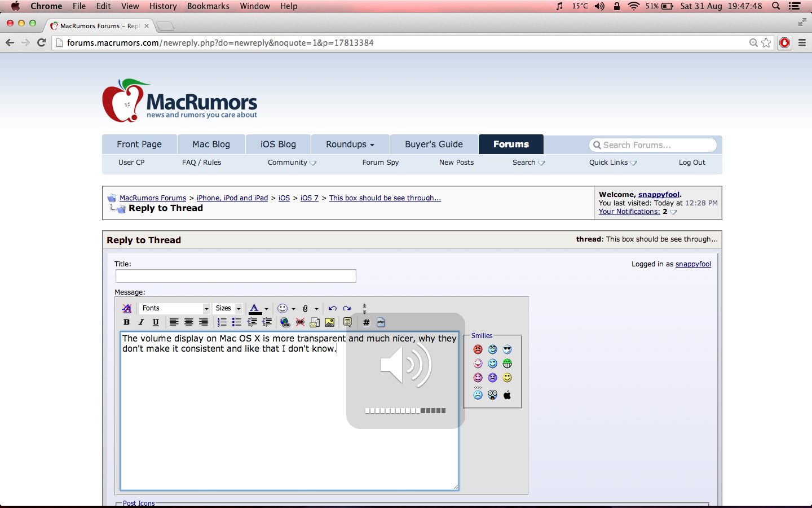This screenshot has width=812, height=508.
Task: Open the User CP link
Action: (131, 163)
